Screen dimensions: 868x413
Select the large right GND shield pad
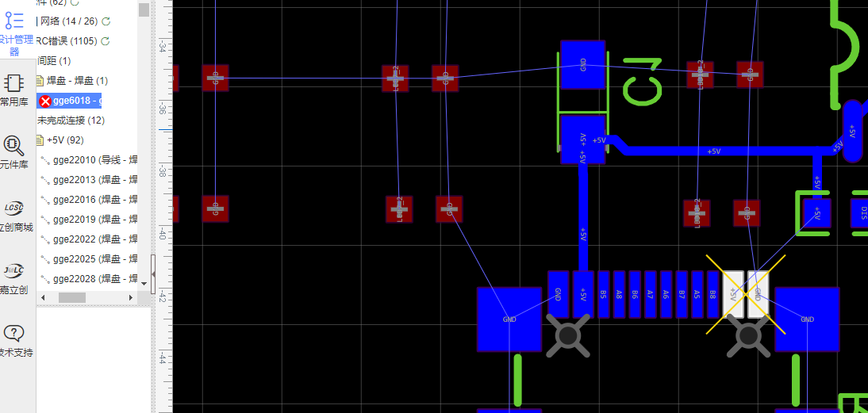[807, 319]
